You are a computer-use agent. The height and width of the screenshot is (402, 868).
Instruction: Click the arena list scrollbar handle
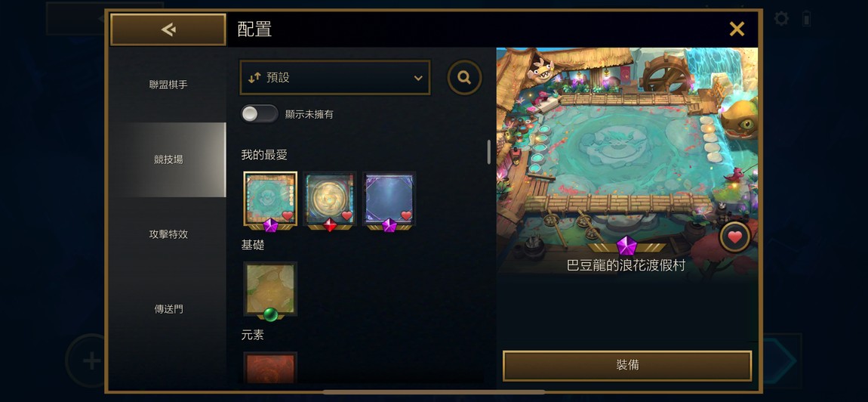tap(489, 152)
